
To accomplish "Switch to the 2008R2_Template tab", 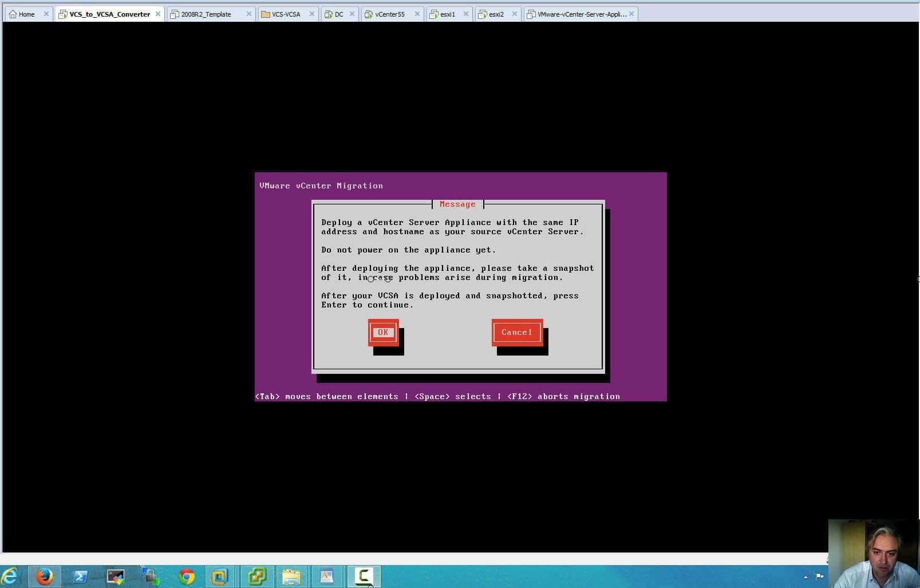I will (x=206, y=14).
